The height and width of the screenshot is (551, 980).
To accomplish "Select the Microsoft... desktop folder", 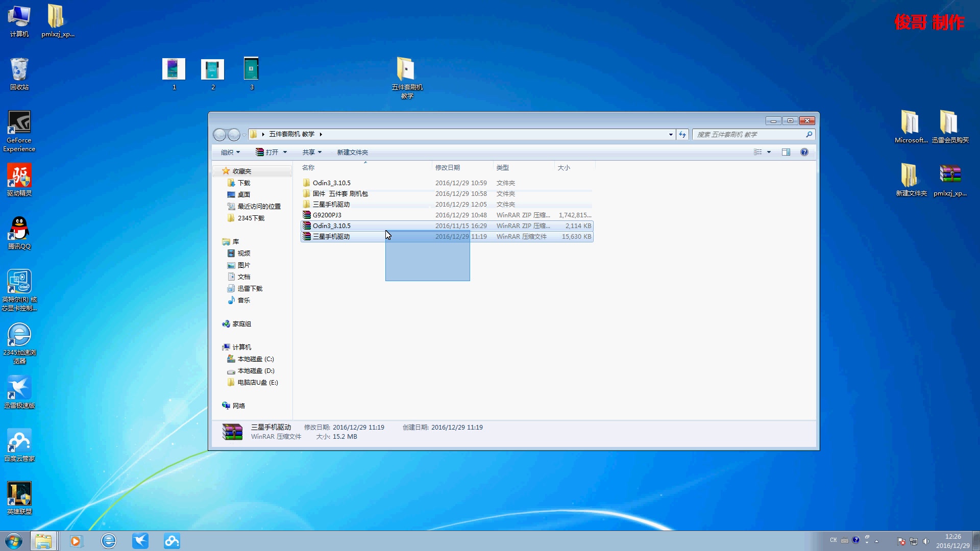I will pos(911,127).
